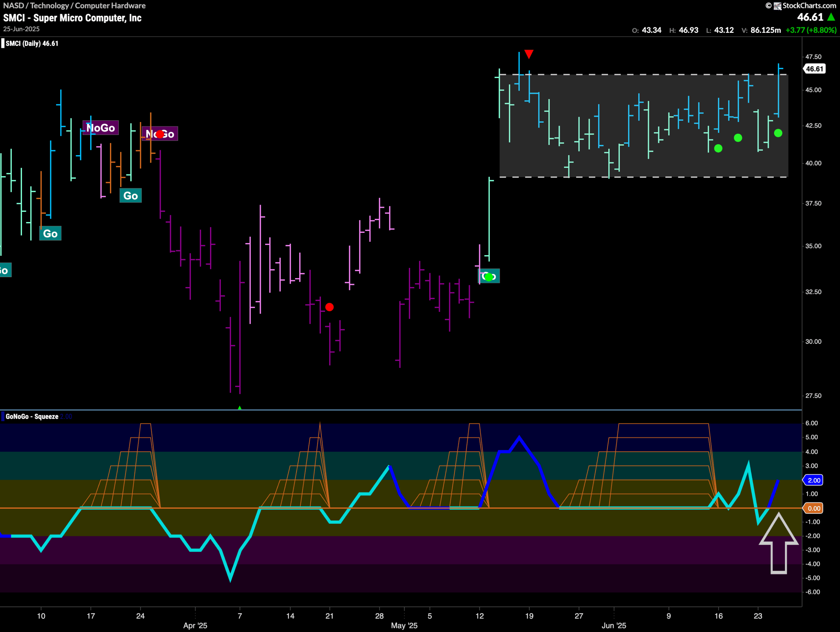Click the open value 43.34
The image size is (840, 632).
[x=652, y=30]
